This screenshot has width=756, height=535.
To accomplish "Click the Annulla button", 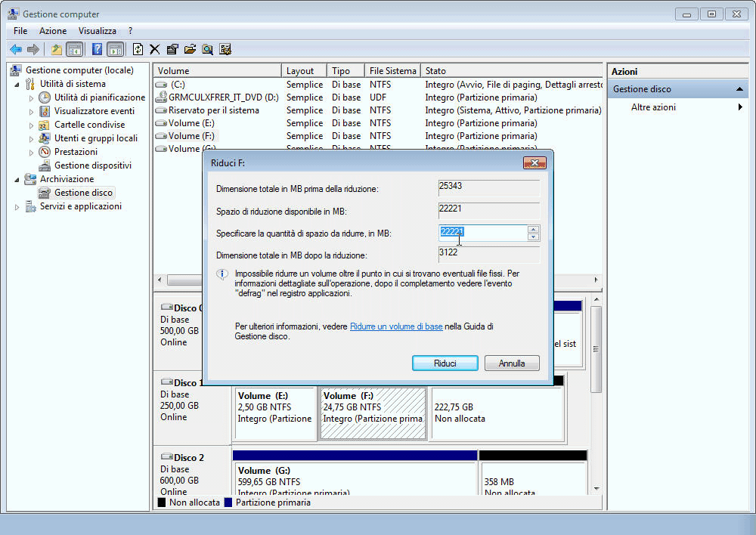I will 512,363.
